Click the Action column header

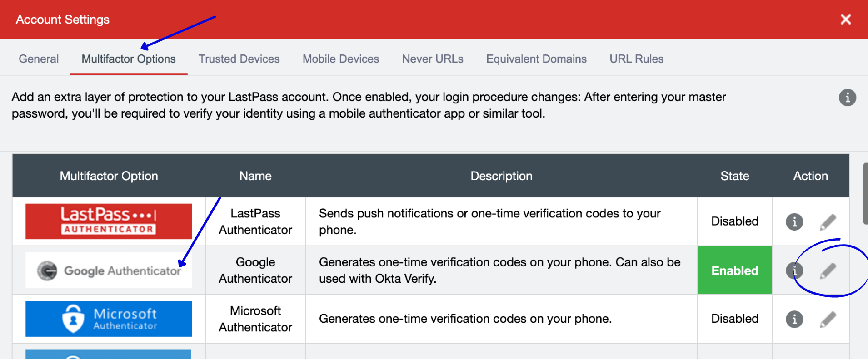pyautogui.click(x=810, y=176)
